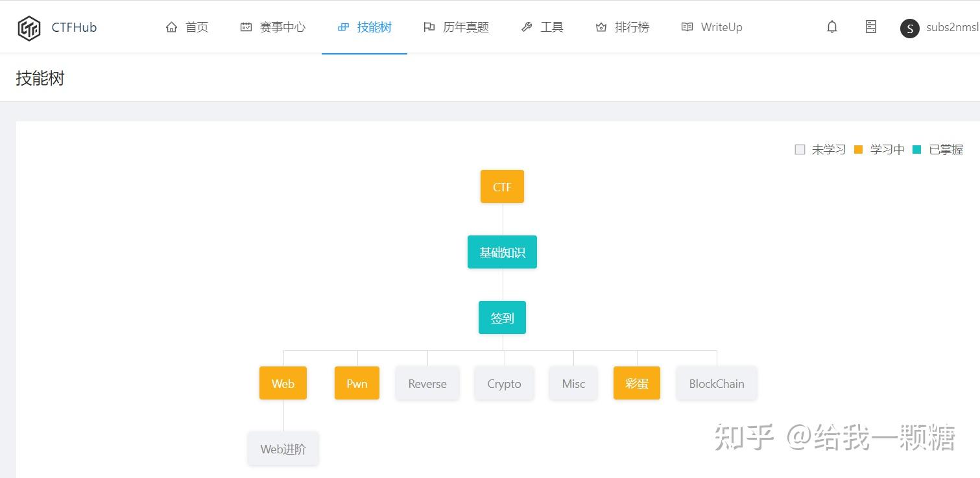Click the calendar icon for 赛事中心
The height and width of the screenshot is (478, 980).
(x=246, y=27)
